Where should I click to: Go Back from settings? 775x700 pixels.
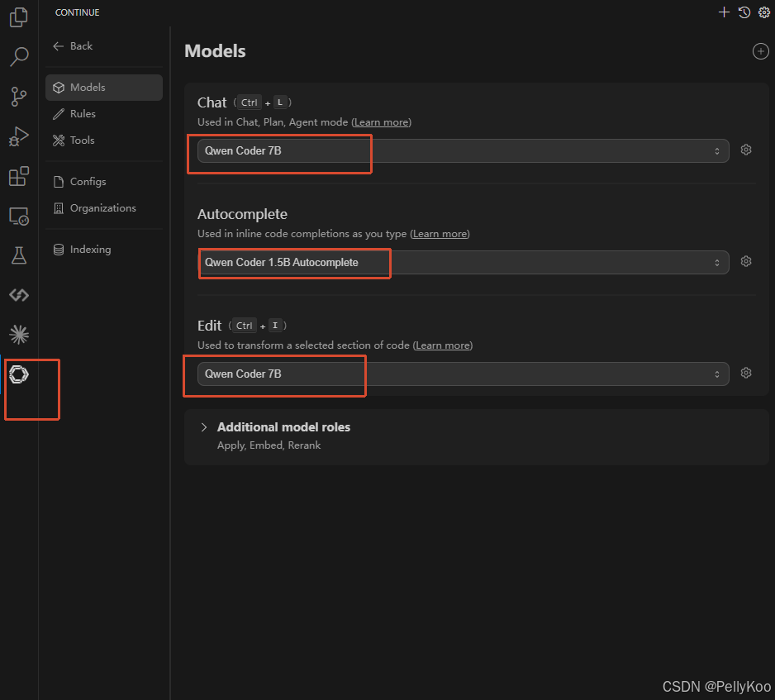pos(73,46)
